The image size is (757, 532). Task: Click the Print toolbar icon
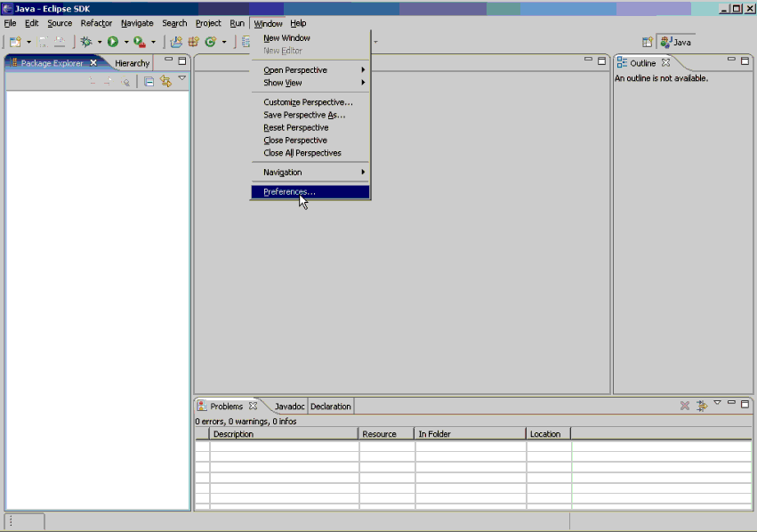(x=60, y=42)
